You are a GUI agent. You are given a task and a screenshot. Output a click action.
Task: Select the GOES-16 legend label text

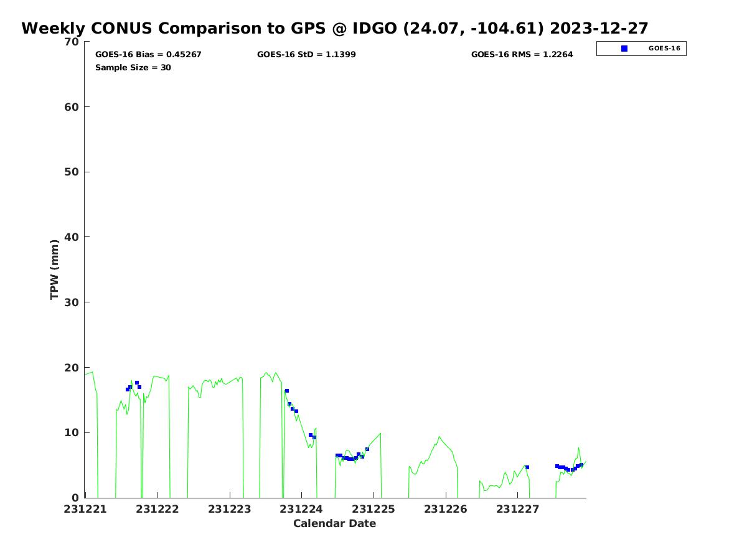pos(664,49)
